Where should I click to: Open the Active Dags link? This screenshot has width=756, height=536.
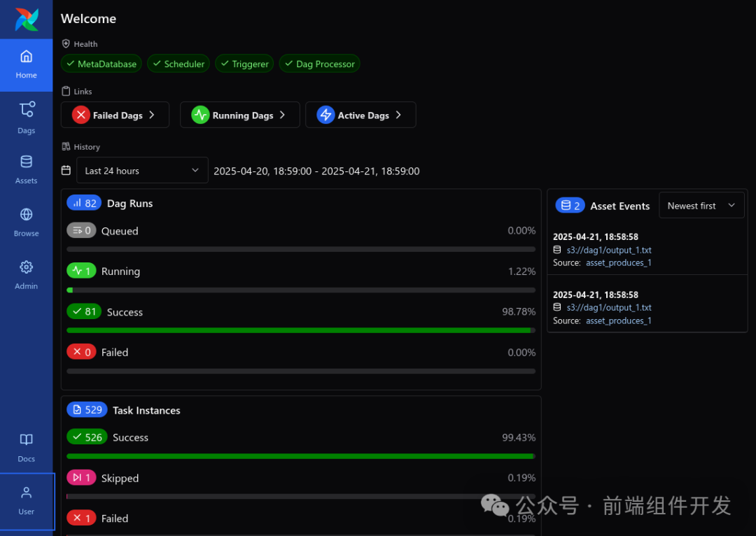coord(360,115)
